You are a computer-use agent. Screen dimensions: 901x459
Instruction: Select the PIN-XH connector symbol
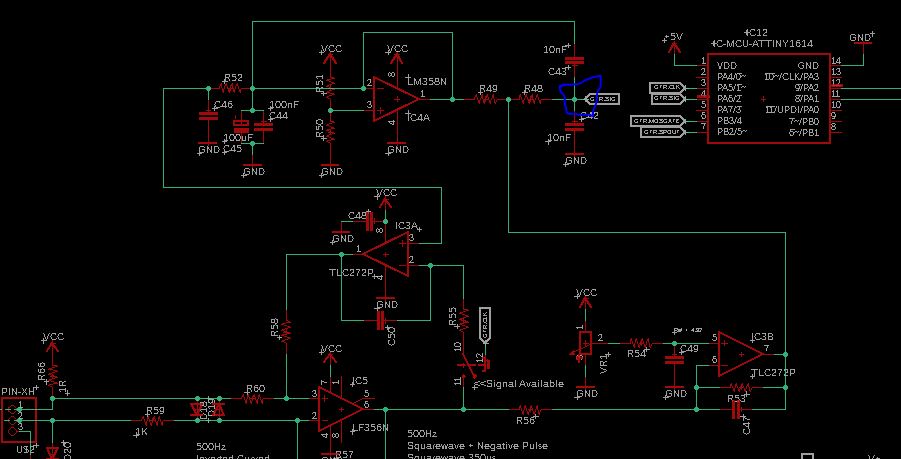point(18,421)
